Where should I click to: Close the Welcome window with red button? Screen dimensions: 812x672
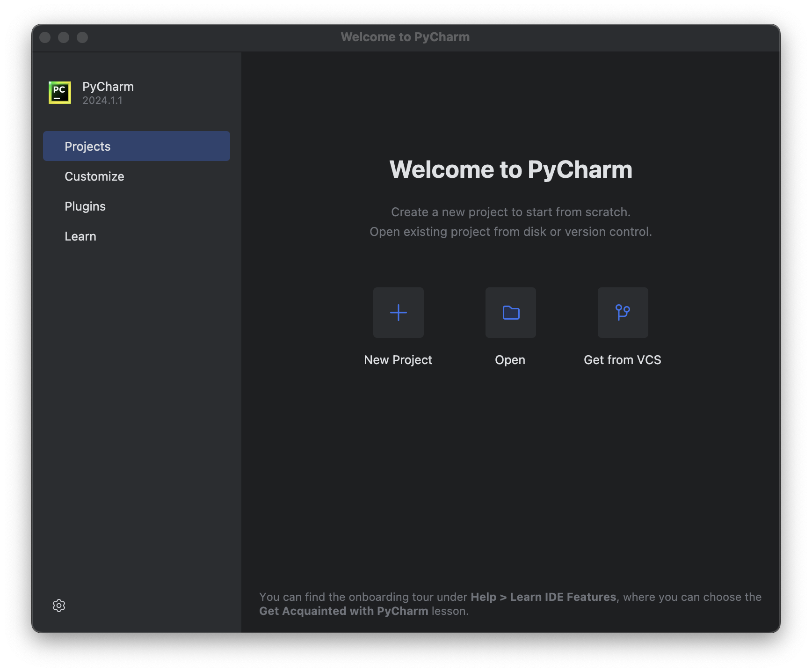point(45,37)
